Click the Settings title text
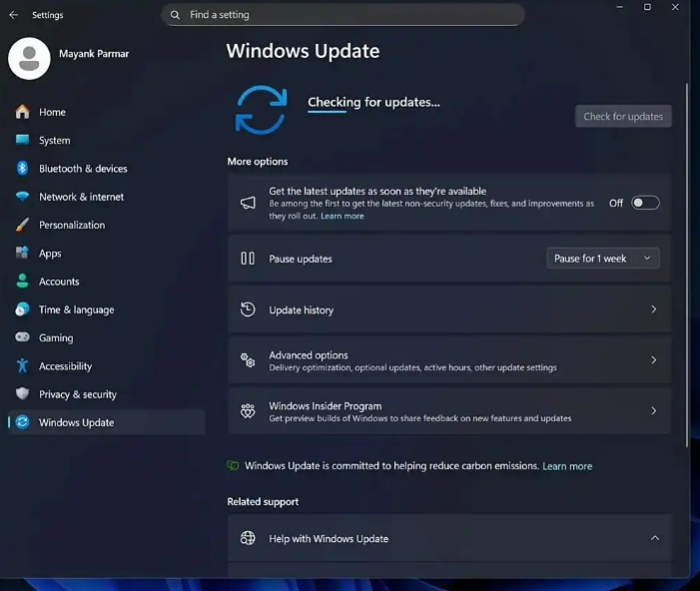Viewport: 700px width, 591px height. click(x=48, y=15)
